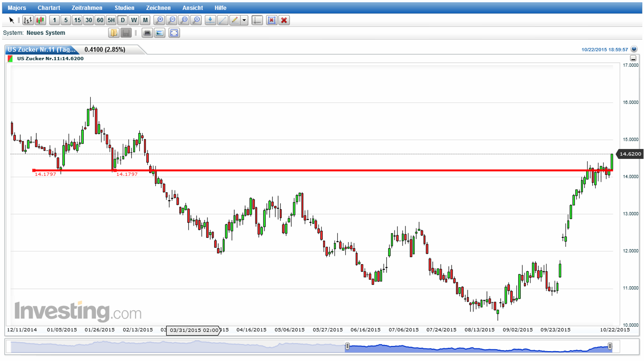Set timeframe to 5 minutes
Screen dimensions: 644x361
click(66, 20)
